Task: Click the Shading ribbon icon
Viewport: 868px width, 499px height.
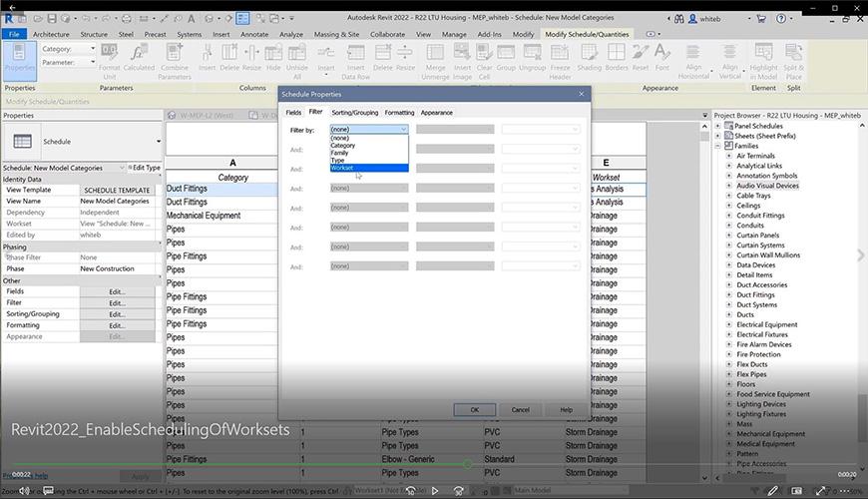Action: click(x=589, y=58)
